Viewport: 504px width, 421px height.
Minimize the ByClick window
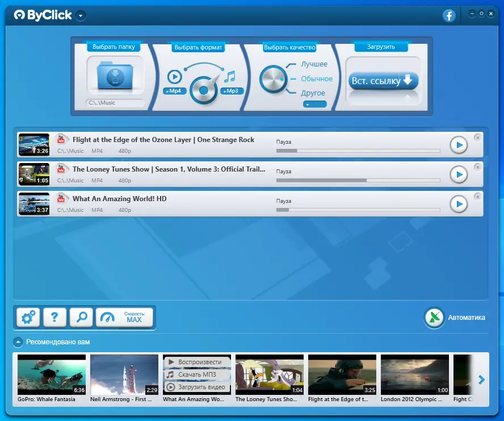(472, 14)
